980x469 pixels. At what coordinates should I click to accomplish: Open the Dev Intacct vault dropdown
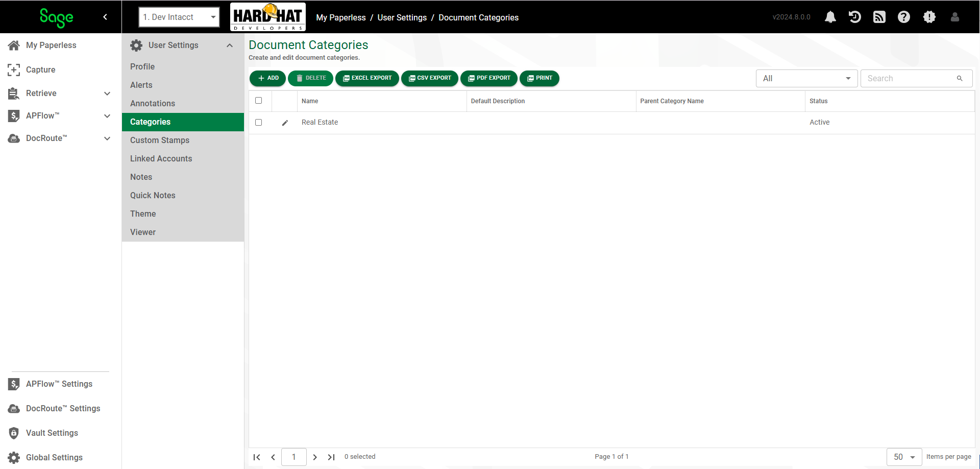(x=179, y=17)
